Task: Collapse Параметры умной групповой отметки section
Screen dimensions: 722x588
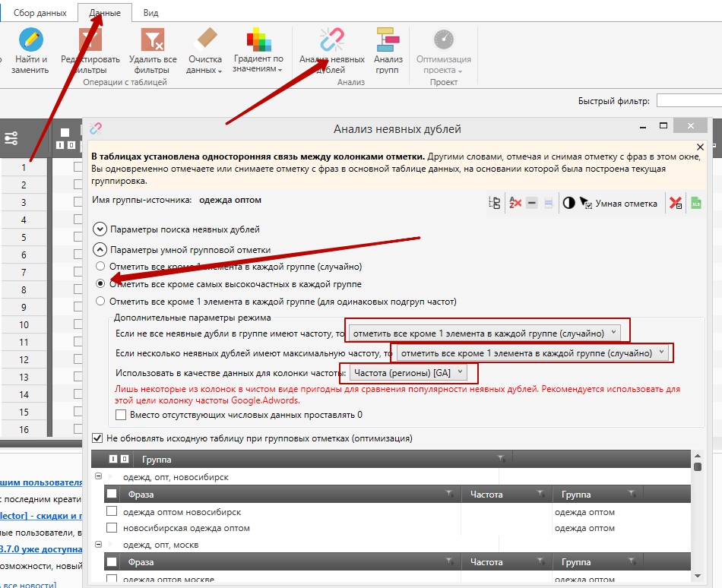Action: [x=100, y=249]
